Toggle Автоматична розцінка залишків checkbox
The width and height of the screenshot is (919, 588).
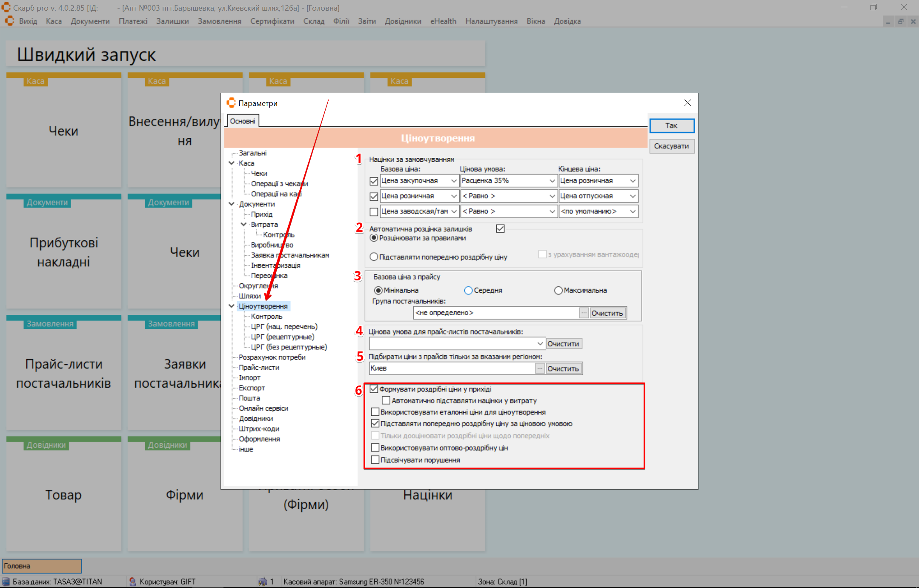pyautogui.click(x=500, y=229)
